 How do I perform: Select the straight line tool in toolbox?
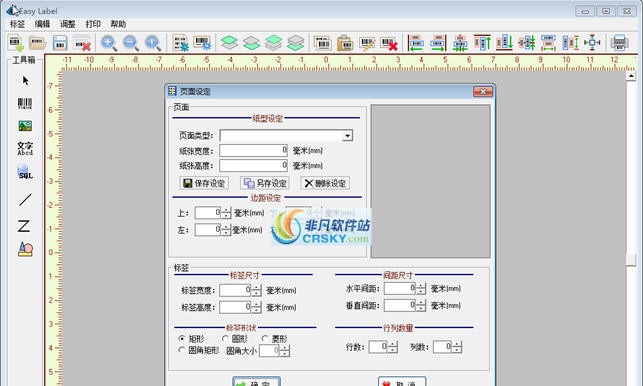[25, 200]
